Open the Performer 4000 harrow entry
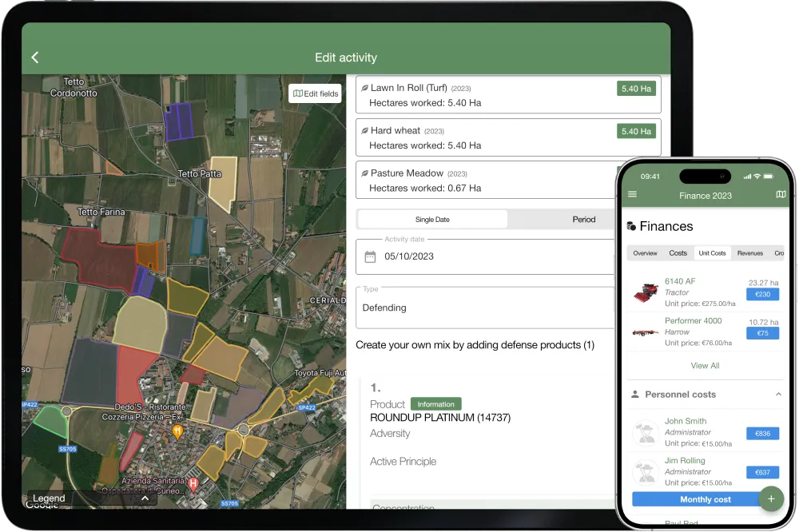This screenshot has width=799, height=532. pos(706,332)
